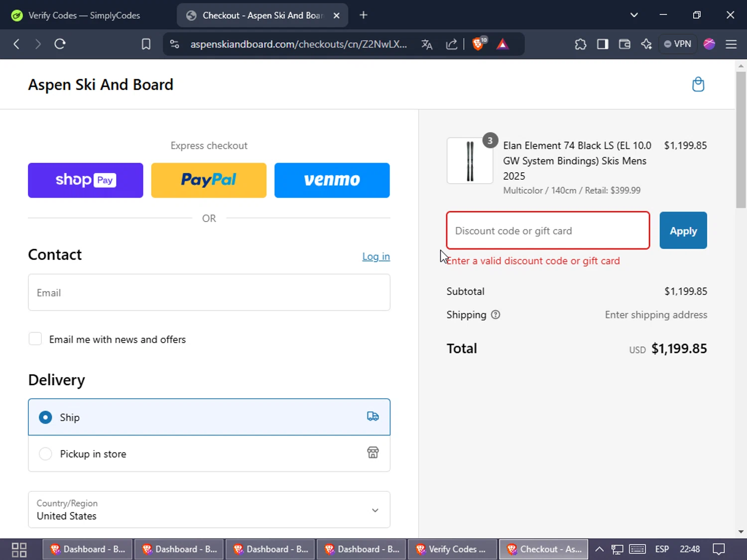The width and height of the screenshot is (747, 560).
Task: Click the ESP language indicator
Action: 662,549
